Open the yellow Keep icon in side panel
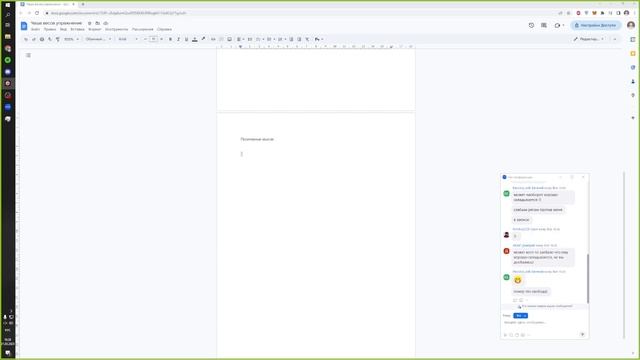 point(633,53)
